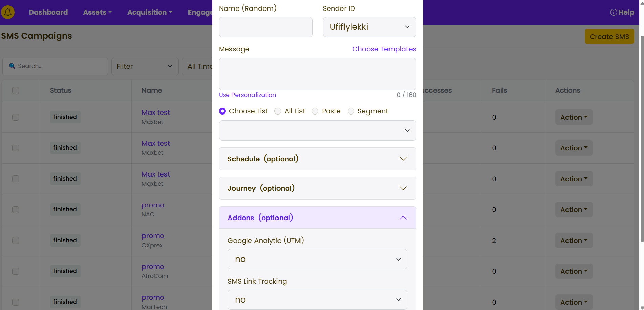
Task: Click the Create SMS button
Action: 609,37
